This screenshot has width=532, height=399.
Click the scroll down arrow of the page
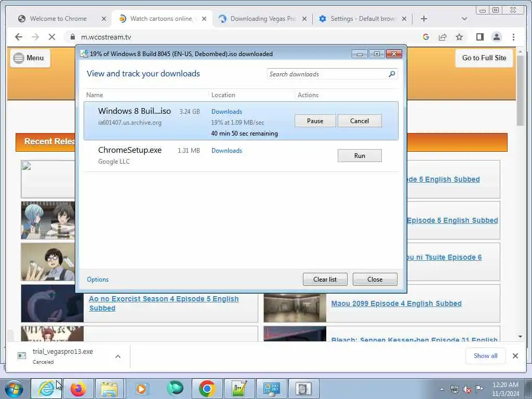520,337
